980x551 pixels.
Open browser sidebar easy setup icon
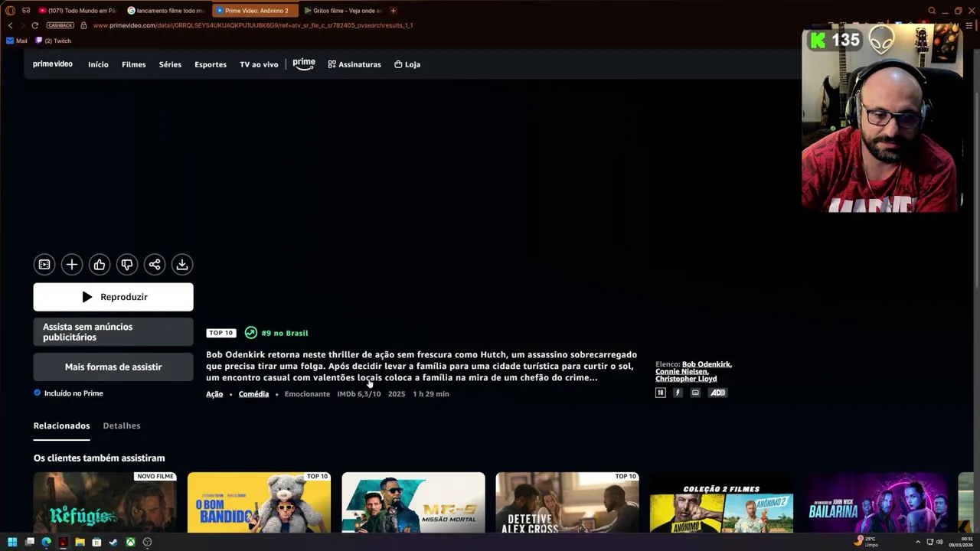[x=969, y=25]
